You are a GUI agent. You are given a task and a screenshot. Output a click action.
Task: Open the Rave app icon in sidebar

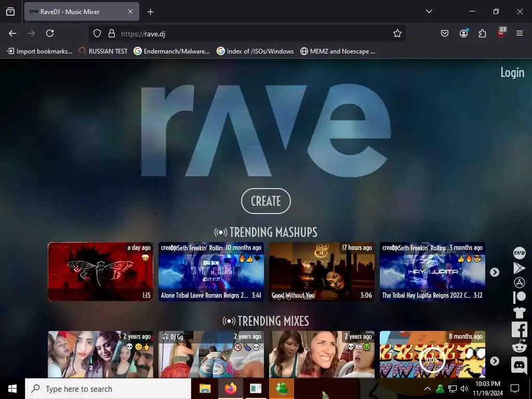point(519,253)
